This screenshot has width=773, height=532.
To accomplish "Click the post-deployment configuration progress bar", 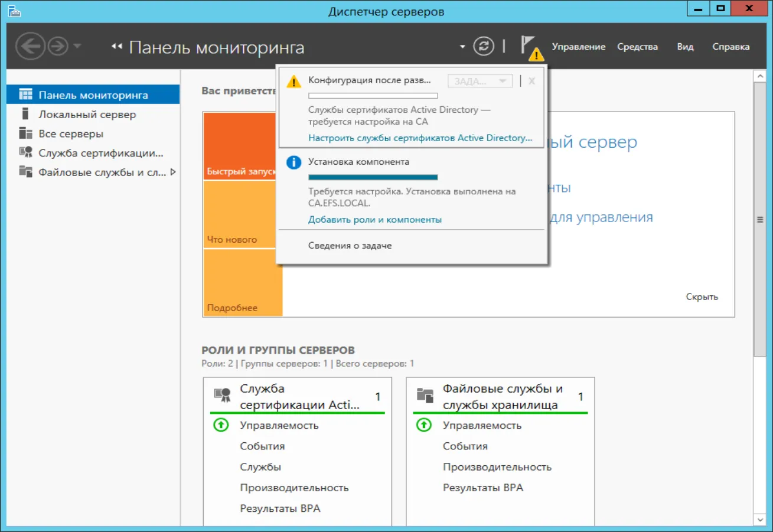I will pos(373,96).
